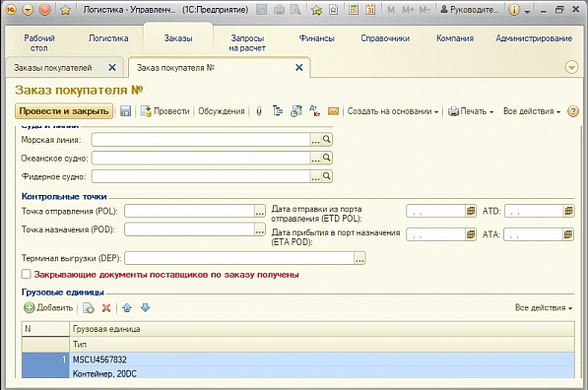Click into the Терминал выгрузки (DEP) field
588x390 pixels.
click(x=239, y=258)
